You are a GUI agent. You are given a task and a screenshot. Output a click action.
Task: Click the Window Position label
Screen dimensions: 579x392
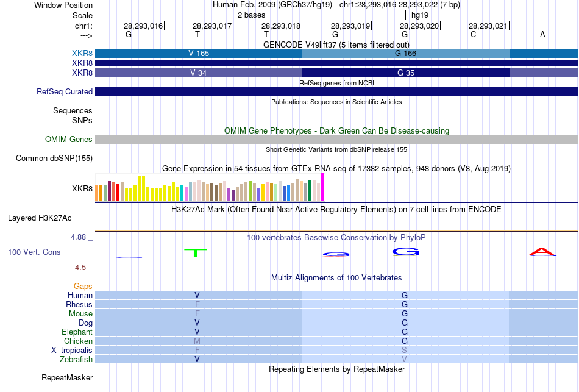[x=63, y=5]
